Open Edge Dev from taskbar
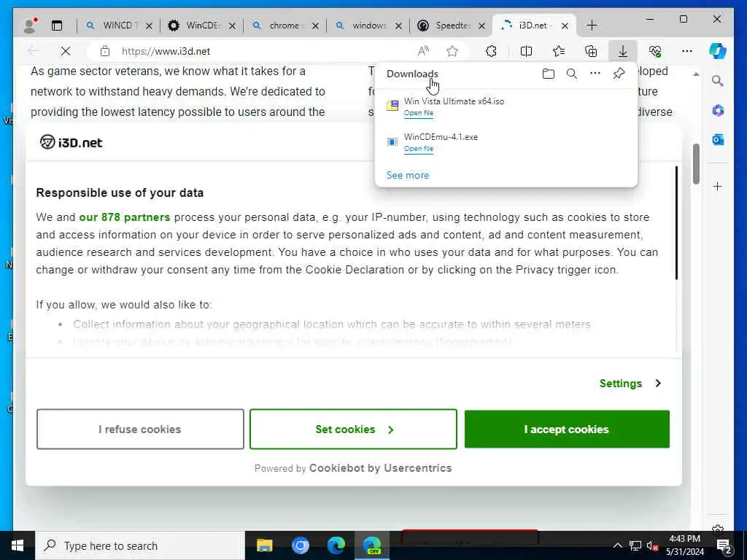Image resolution: width=747 pixels, height=560 pixels. tap(371, 545)
